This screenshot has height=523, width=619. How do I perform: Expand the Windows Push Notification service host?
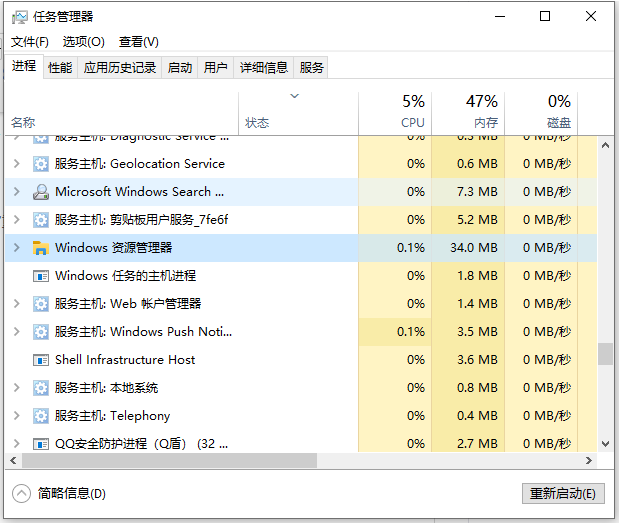(16, 332)
